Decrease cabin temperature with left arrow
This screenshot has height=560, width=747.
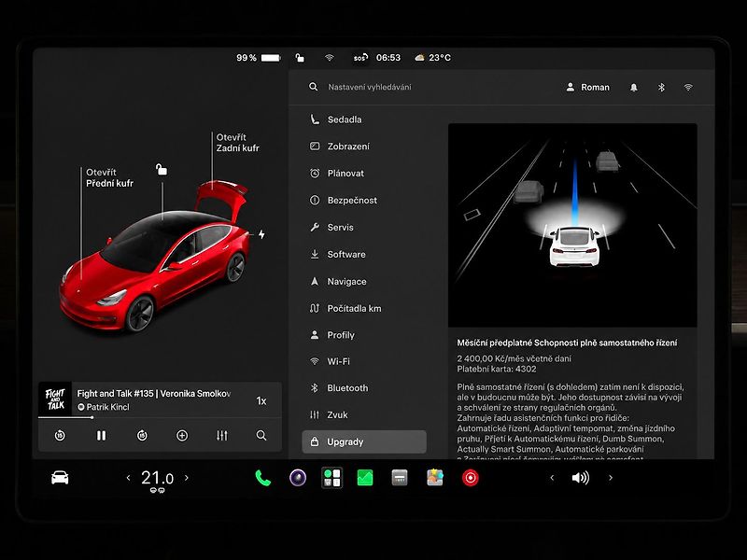[128, 477]
